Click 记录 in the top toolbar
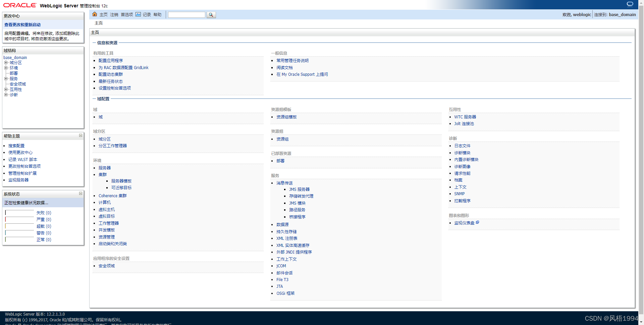 pyautogui.click(x=147, y=15)
